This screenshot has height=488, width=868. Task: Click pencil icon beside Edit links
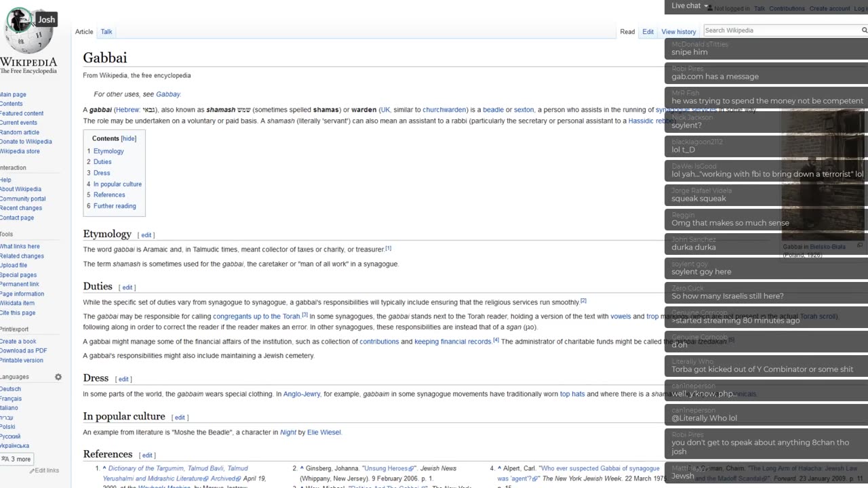pyautogui.click(x=32, y=470)
